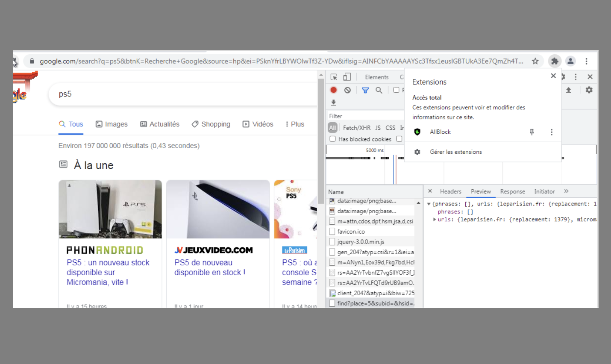Click Gérer les extensions
The width and height of the screenshot is (611, 364).
(455, 152)
